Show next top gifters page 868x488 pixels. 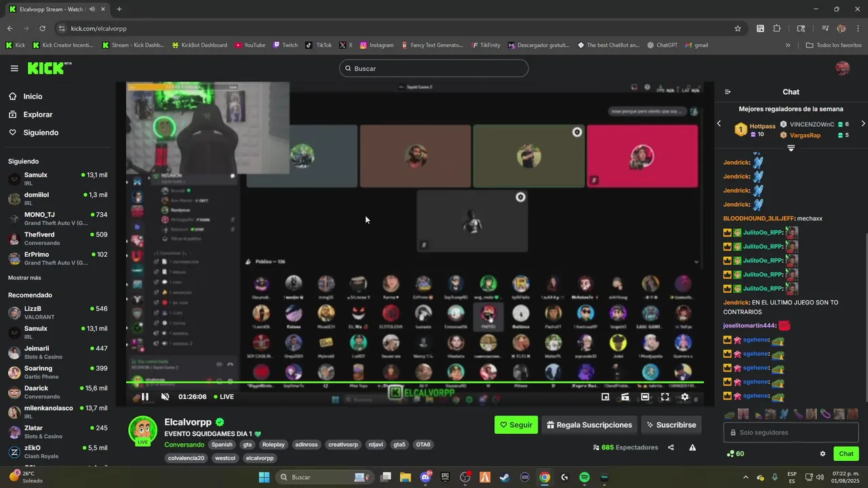863,123
